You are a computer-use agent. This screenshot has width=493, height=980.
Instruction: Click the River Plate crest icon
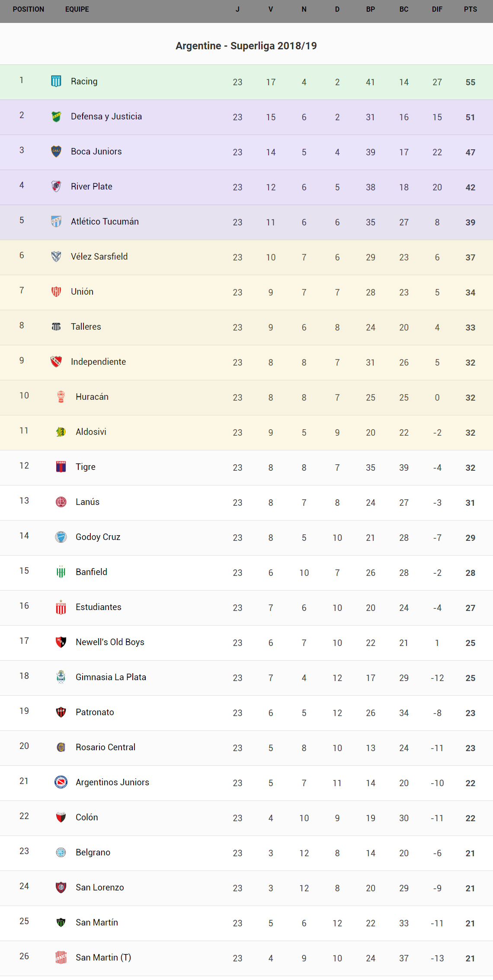tap(56, 186)
